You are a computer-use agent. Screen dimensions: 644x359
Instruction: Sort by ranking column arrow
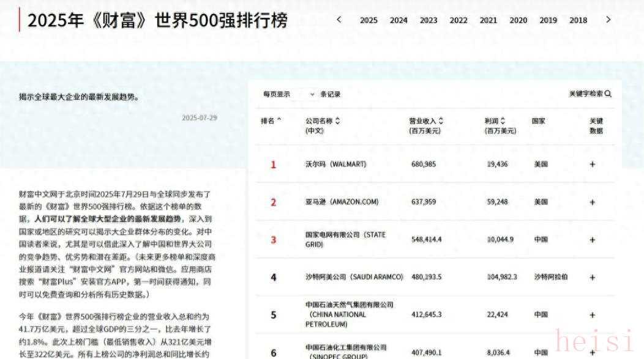280,120
